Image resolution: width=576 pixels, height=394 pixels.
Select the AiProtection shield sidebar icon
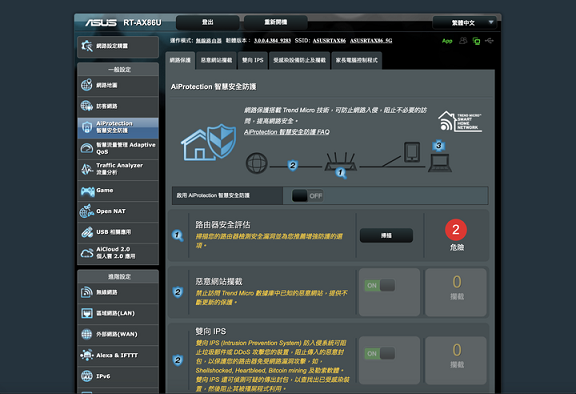[87, 127]
